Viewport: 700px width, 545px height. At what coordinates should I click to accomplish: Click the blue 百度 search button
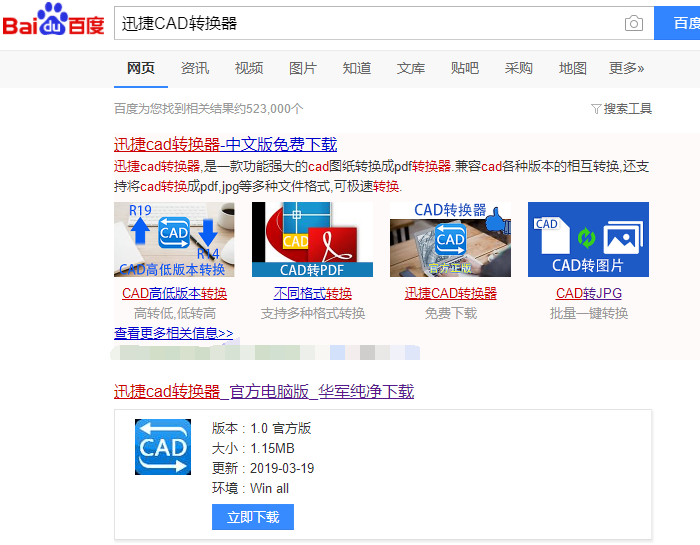[677, 23]
